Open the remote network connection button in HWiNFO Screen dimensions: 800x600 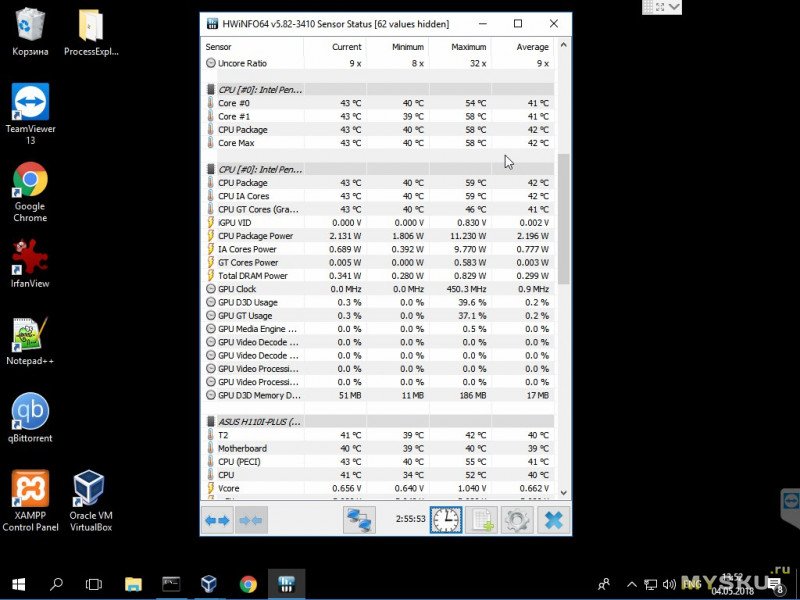pos(359,520)
